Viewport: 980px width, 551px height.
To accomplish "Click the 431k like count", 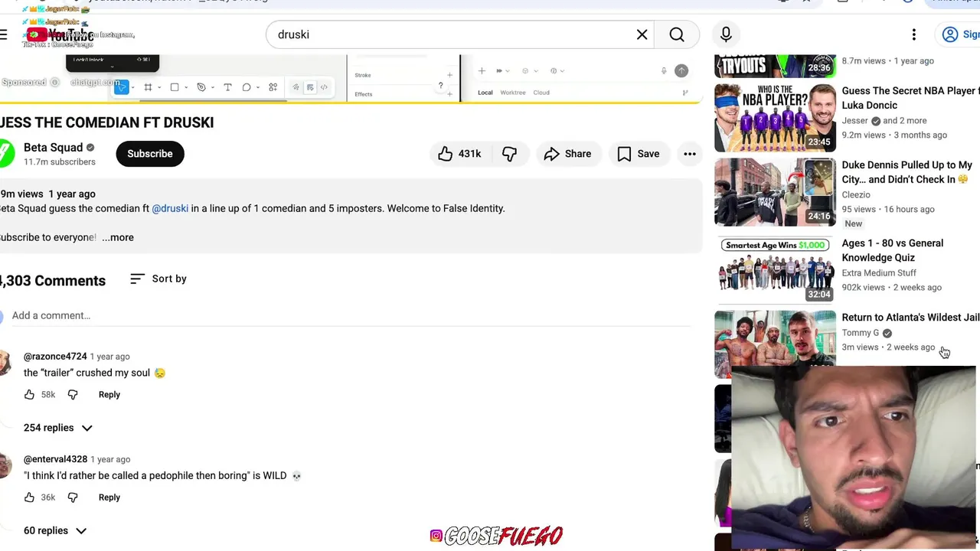I will coord(469,154).
